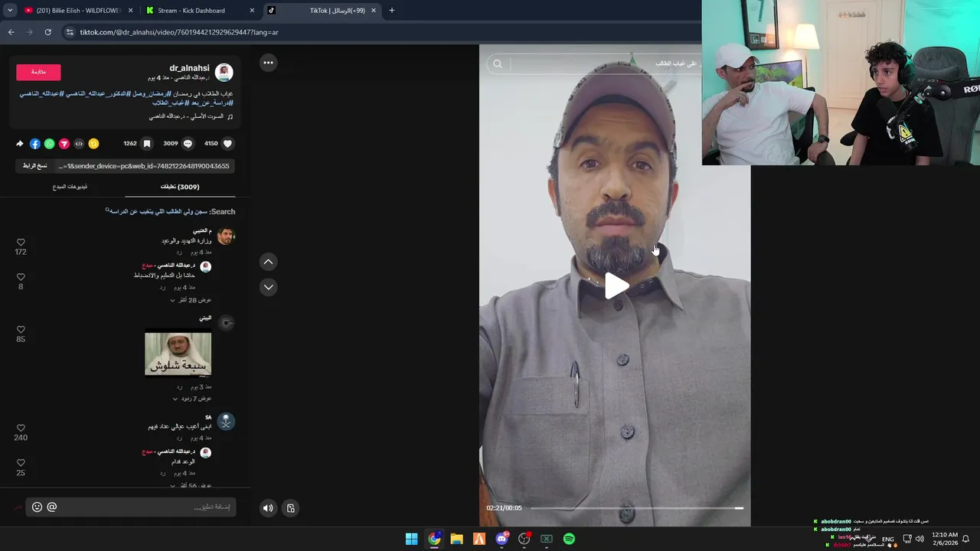Like the comment with 172 likes

21,243
